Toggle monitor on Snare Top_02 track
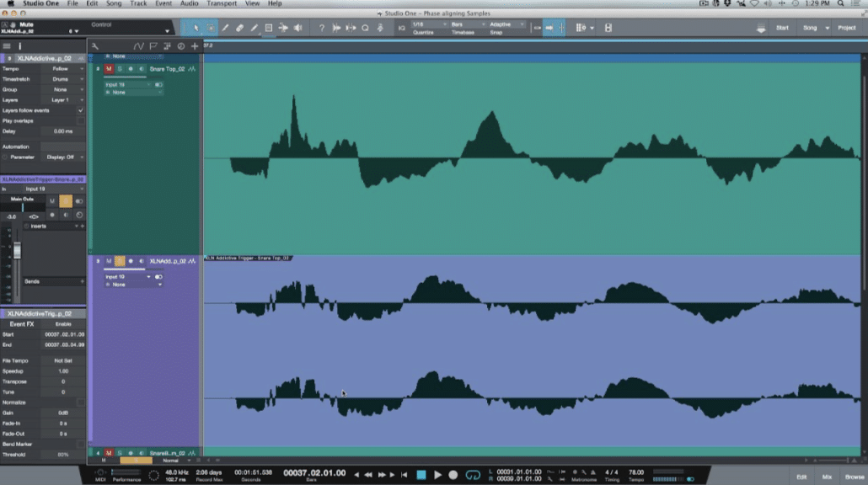The image size is (868, 485). pyautogui.click(x=142, y=69)
